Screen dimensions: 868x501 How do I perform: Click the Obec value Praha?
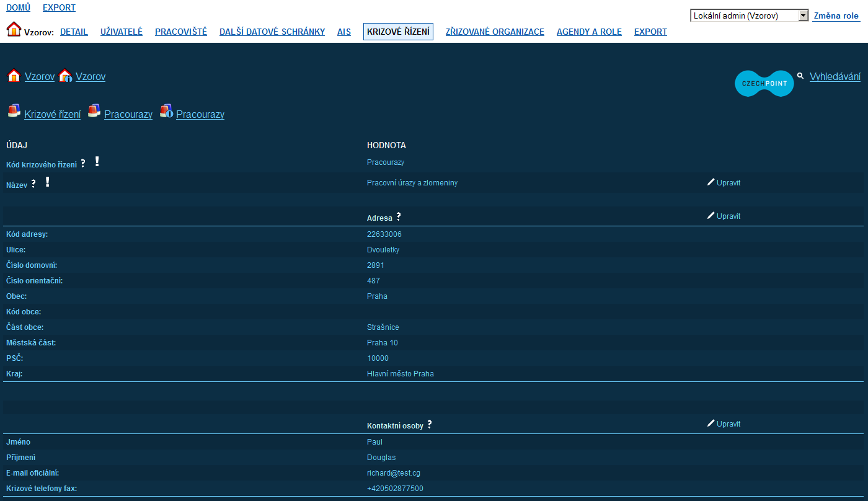point(377,296)
